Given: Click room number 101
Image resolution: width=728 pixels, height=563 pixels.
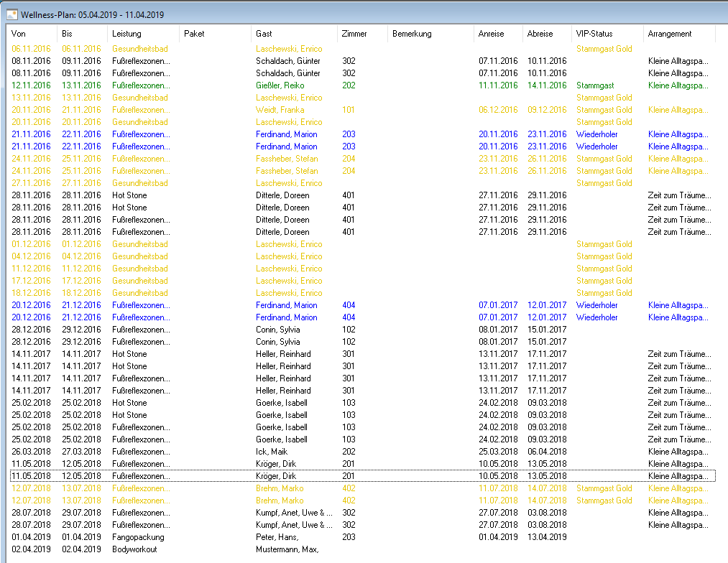Looking at the screenshot, I should 349,110.
